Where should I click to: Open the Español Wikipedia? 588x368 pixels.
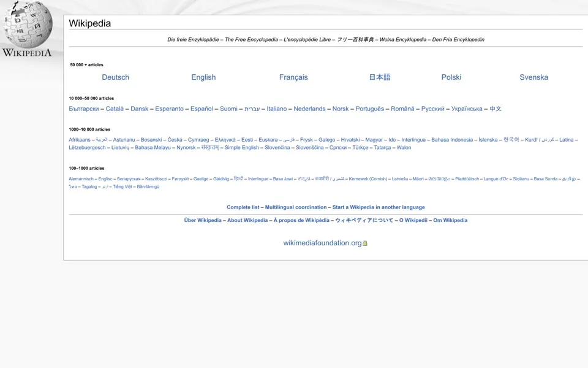[202, 109]
